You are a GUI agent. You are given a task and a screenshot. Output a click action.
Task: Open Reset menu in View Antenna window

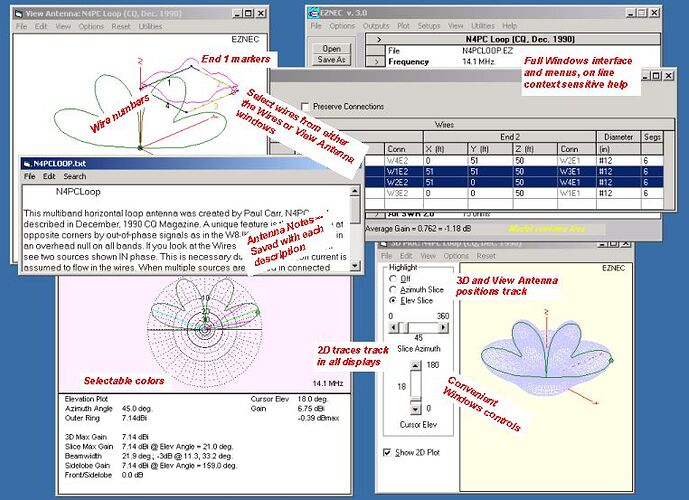121,26
